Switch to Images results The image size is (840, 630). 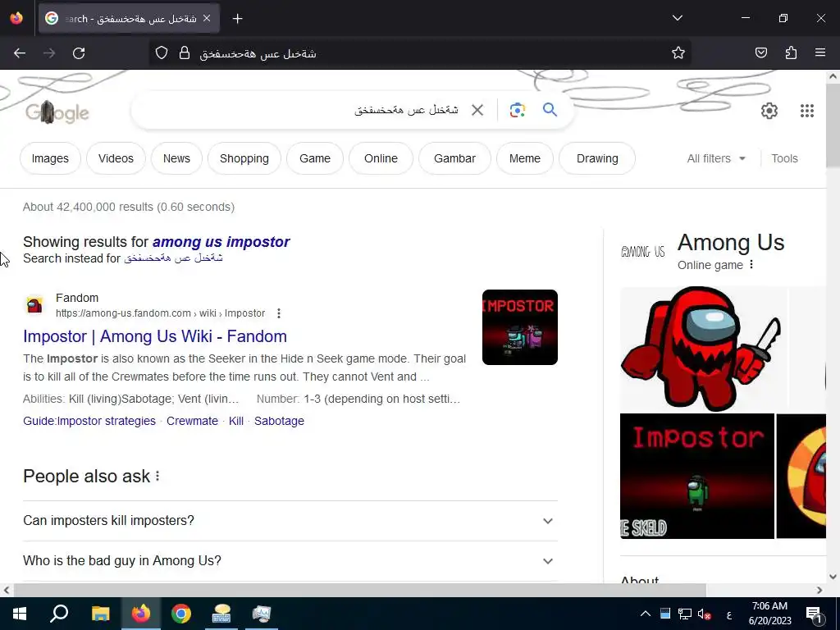tap(50, 158)
